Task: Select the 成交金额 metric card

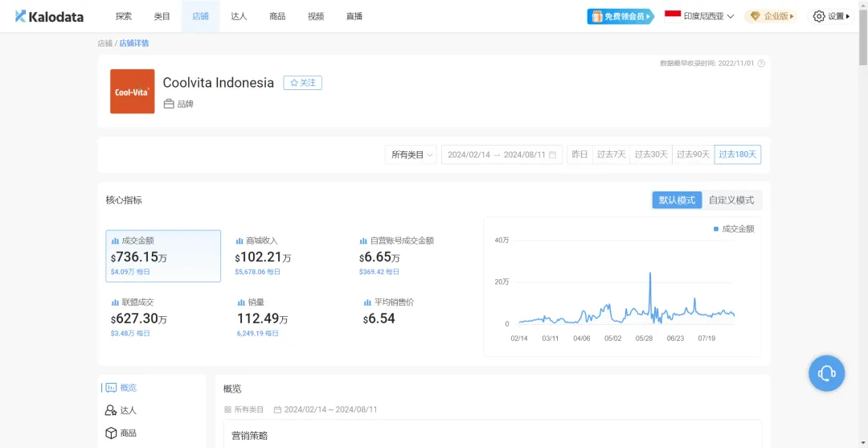Action: coord(163,256)
